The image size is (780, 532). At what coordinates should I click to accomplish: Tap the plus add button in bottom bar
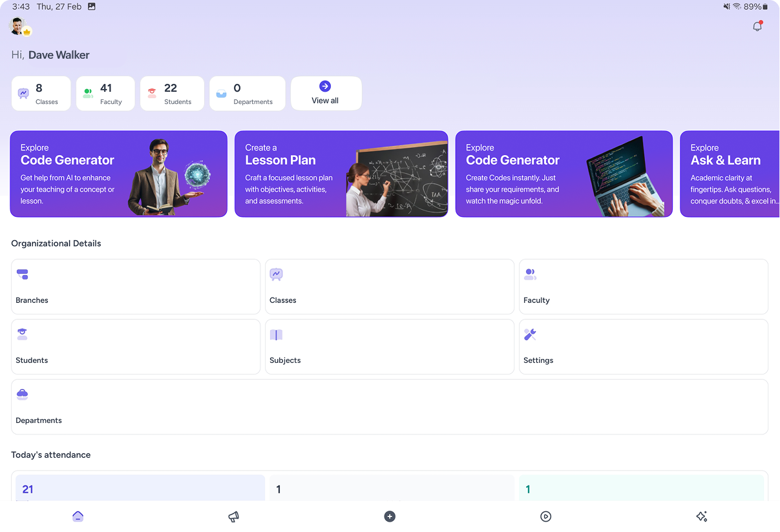tap(390, 517)
